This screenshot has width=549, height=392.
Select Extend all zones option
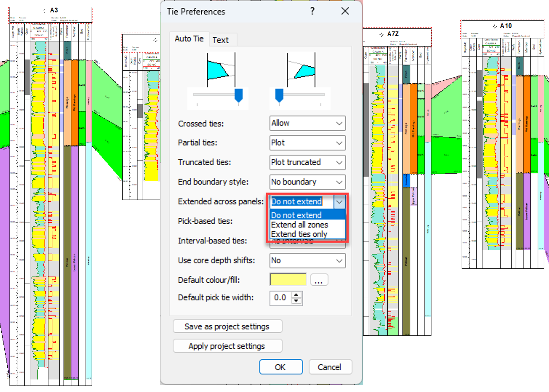click(x=300, y=225)
